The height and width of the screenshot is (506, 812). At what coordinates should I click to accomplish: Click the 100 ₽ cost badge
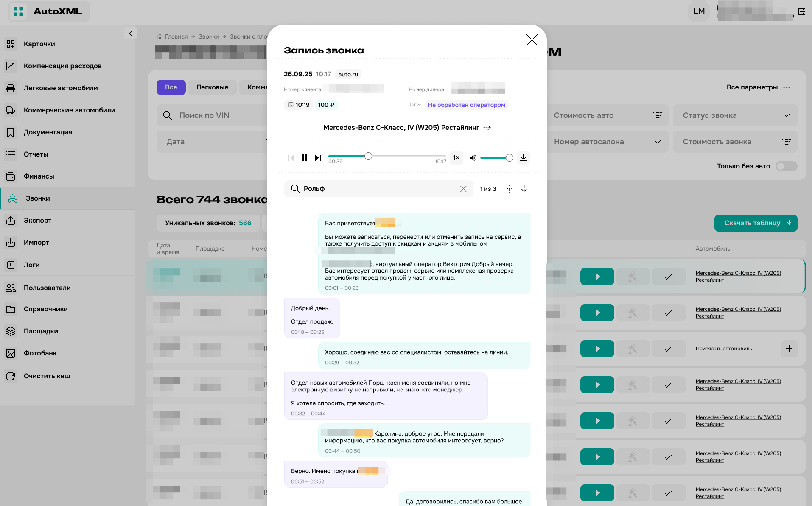tap(326, 105)
